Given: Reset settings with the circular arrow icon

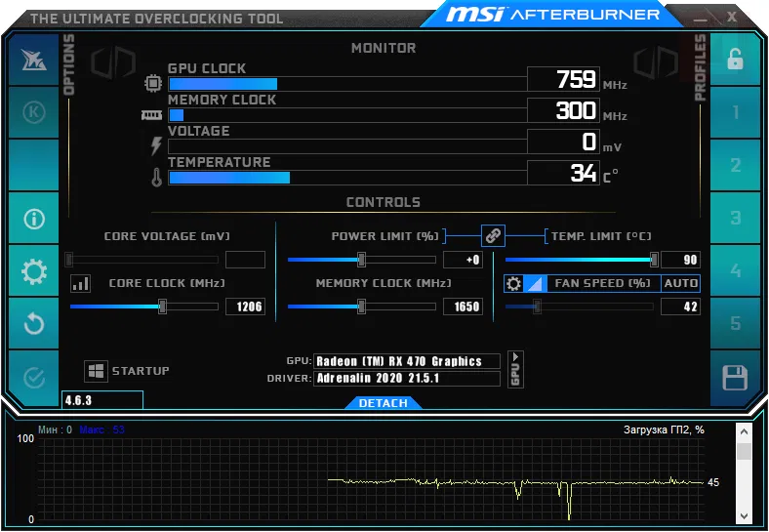Looking at the screenshot, I should click(x=33, y=324).
